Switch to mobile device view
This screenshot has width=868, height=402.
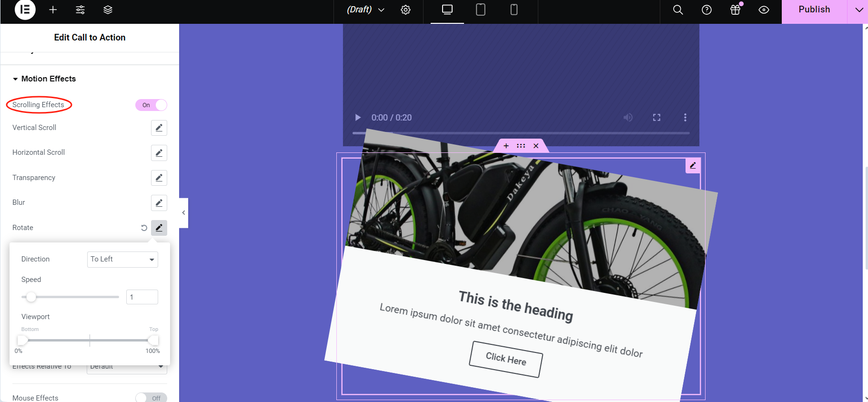(x=514, y=10)
